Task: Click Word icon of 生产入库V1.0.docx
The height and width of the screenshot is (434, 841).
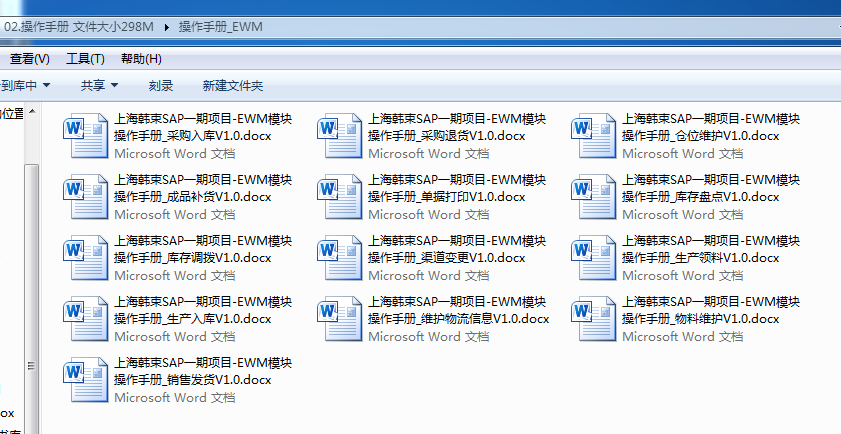Action: [86, 319]
